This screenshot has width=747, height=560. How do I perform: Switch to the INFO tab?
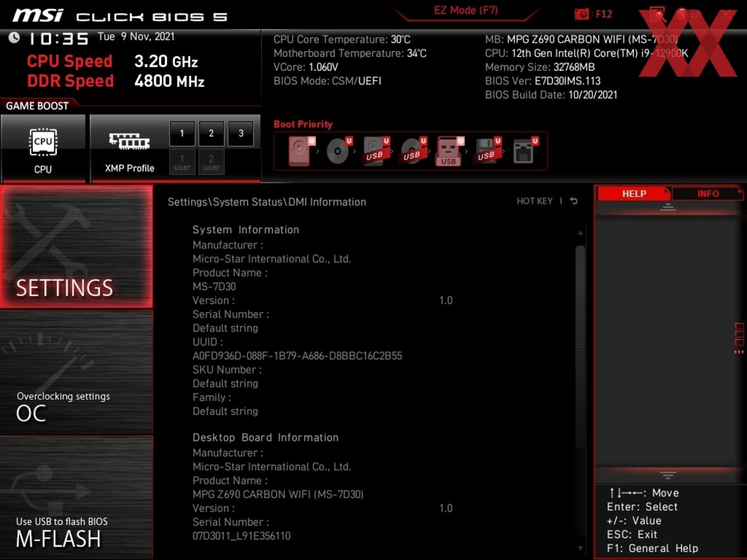point(707,194)
